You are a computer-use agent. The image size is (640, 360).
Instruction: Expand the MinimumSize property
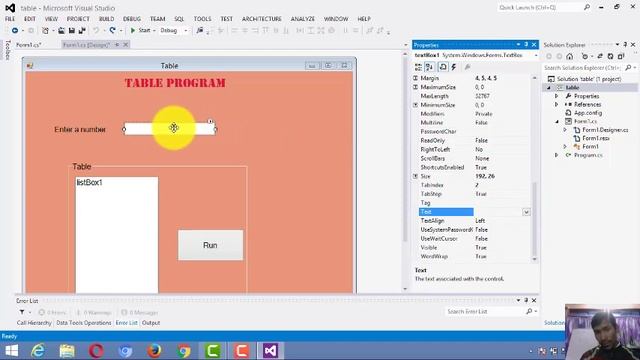coord(416,105)
